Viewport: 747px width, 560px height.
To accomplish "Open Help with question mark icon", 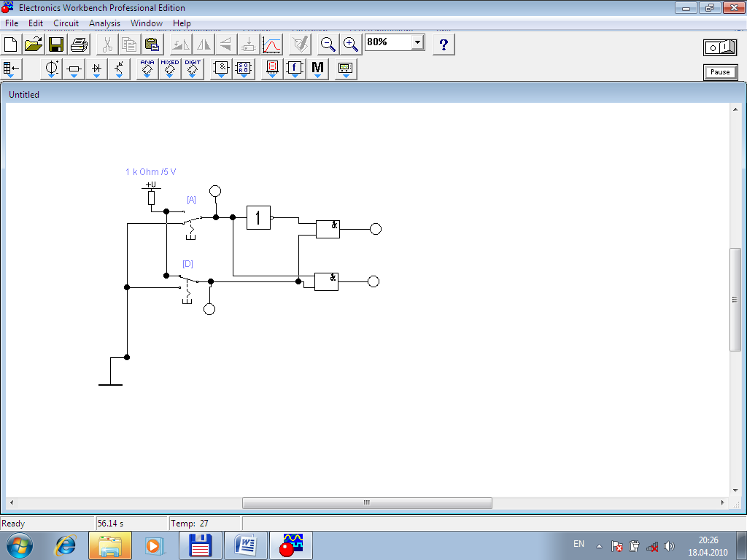I will [x=444, y=44].
